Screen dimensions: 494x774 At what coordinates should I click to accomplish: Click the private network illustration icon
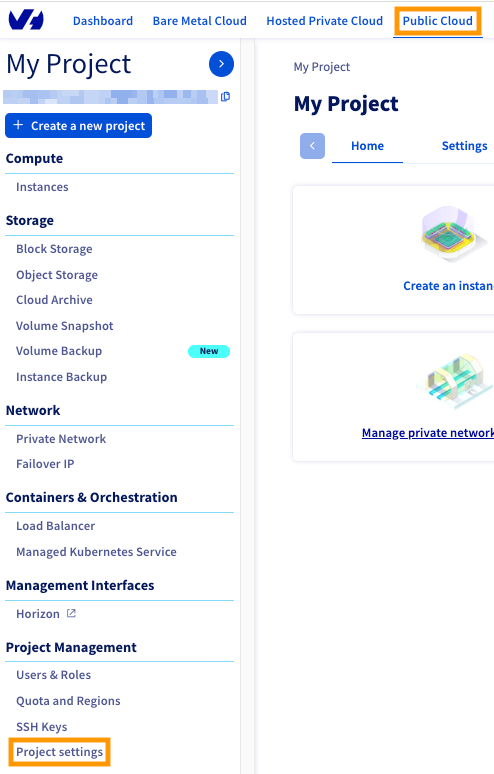[x=454, y=382]
